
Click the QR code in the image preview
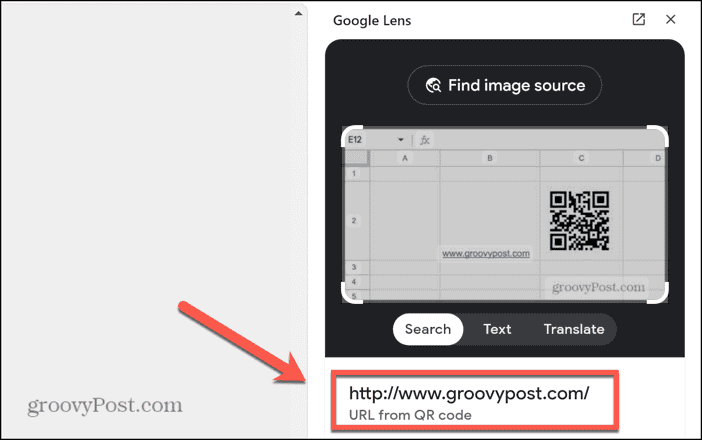[x=579, y=220]
